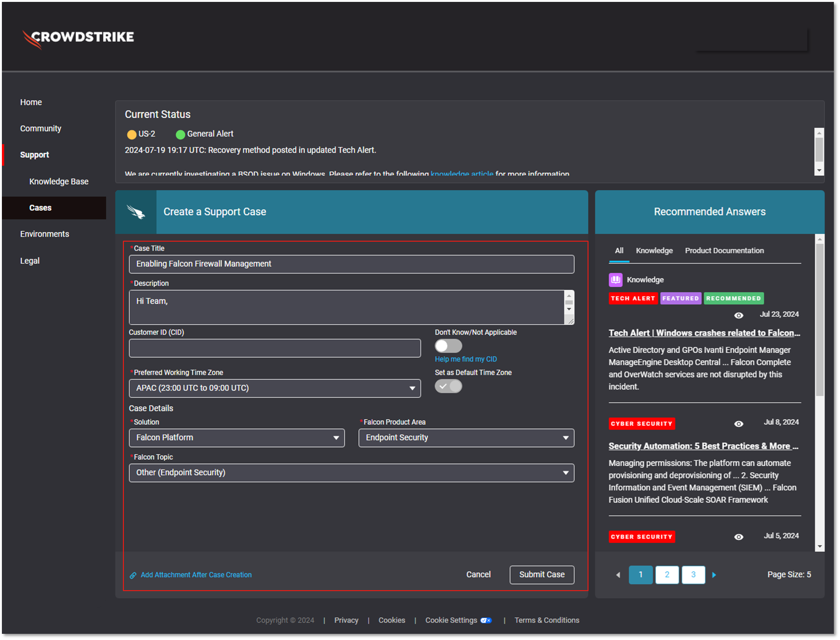Click Add Attachment After Case Creation link
The height and width of the screenshot is (640, 840).
pos(196,575)
